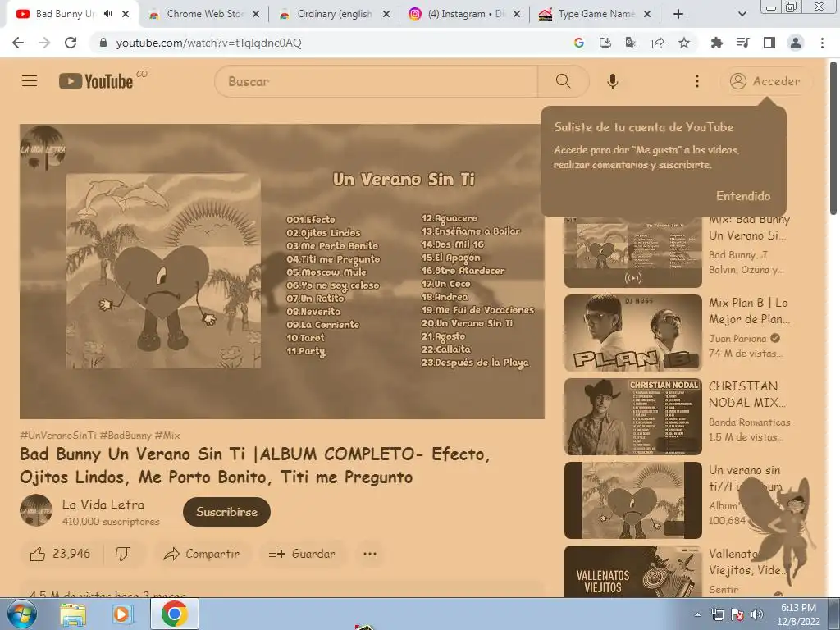This screenshot has width=840, height=630.
Task: Open Chrome three-dot customize menu
Action: 822,43
